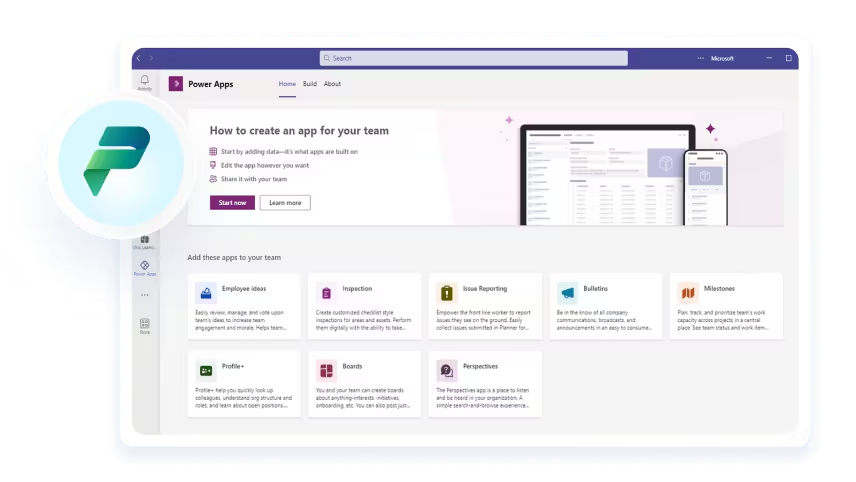Screen dimensions: 856x482
Task: Open the Store icon in sidebar
Action: 145,325
